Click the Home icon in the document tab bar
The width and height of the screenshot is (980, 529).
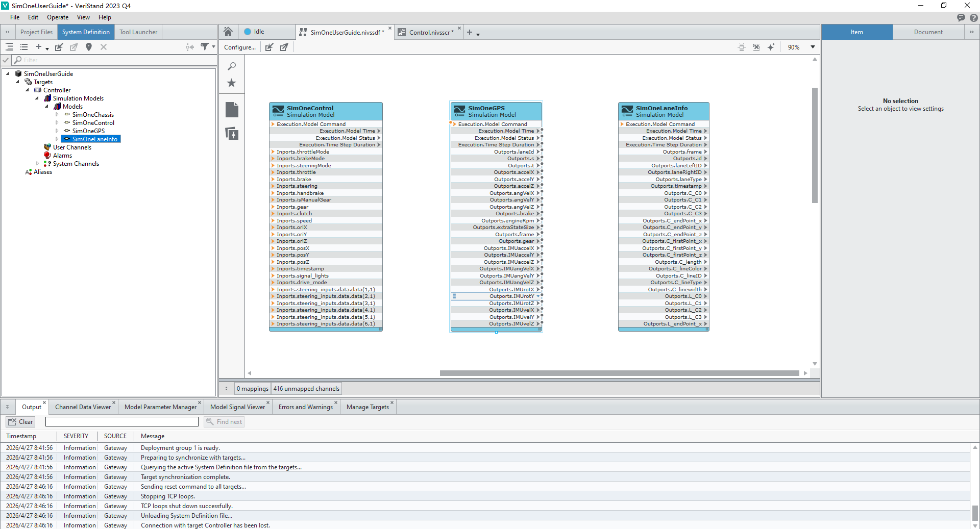pos(228,32)
